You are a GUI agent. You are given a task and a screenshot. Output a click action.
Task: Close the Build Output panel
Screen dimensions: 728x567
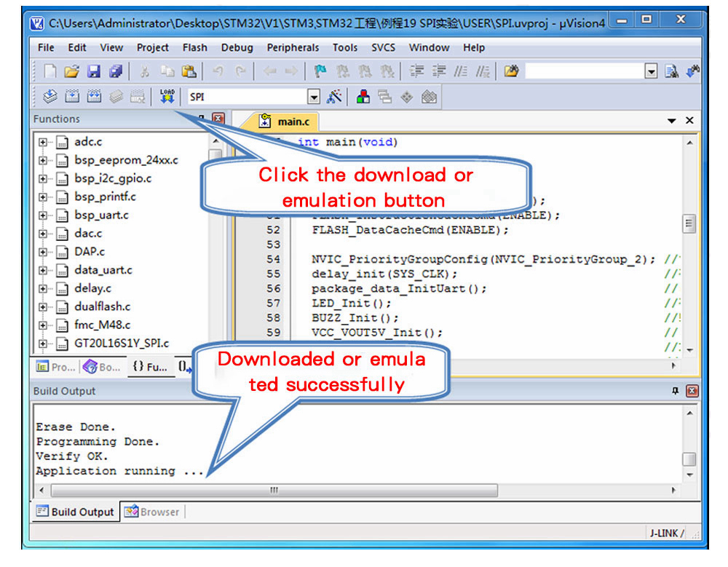point(692,391)
